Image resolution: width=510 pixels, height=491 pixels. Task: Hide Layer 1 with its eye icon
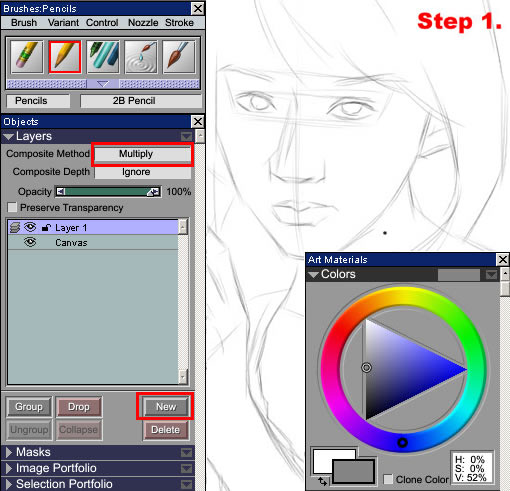(x=30, y=227)
